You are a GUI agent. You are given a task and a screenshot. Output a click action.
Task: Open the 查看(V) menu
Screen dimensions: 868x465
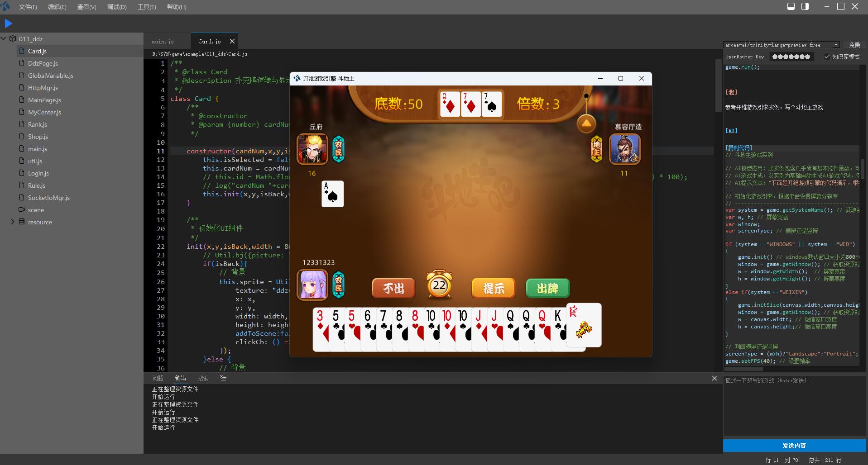click(x=86, y=7)
